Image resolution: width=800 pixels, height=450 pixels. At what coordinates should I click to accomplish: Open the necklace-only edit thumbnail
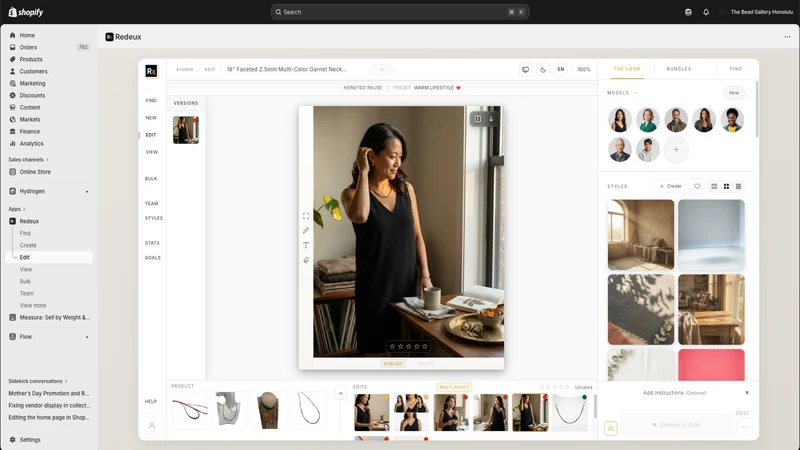pyautogui.click(x=570, y=413)
